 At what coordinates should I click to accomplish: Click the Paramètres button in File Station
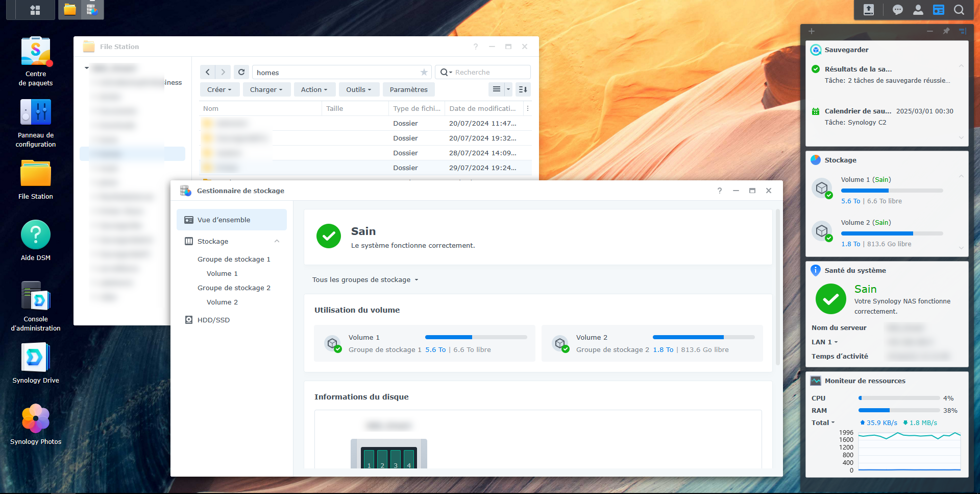pyautogui.click(x=408, y=90)
